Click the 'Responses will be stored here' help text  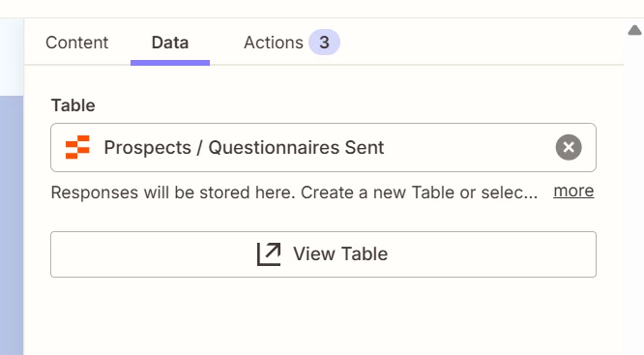coord(294,192)
